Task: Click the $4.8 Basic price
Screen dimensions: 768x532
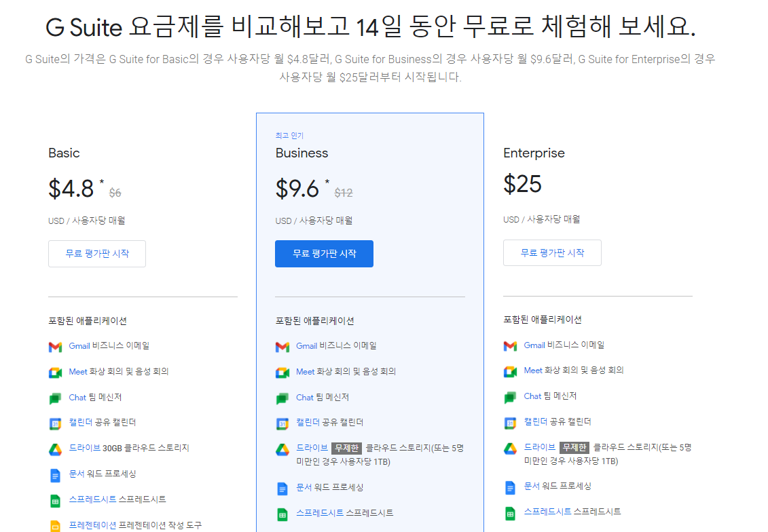Action: click(71, 189)
